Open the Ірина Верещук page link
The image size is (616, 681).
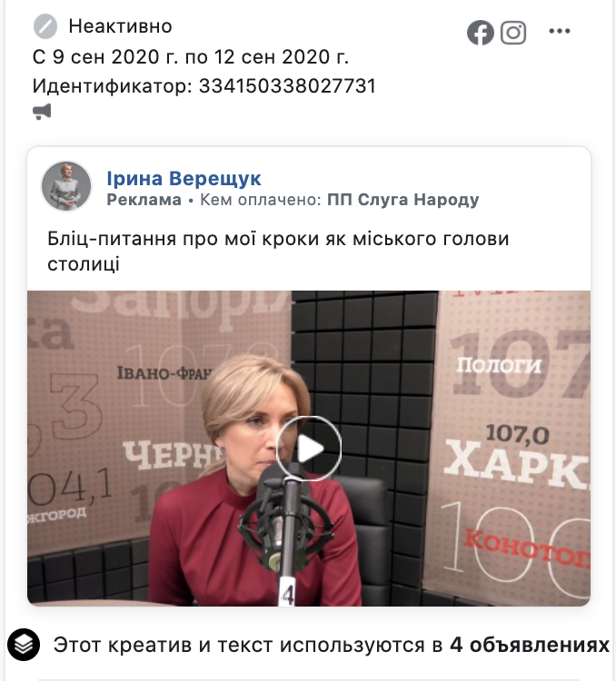click(184, 178)
